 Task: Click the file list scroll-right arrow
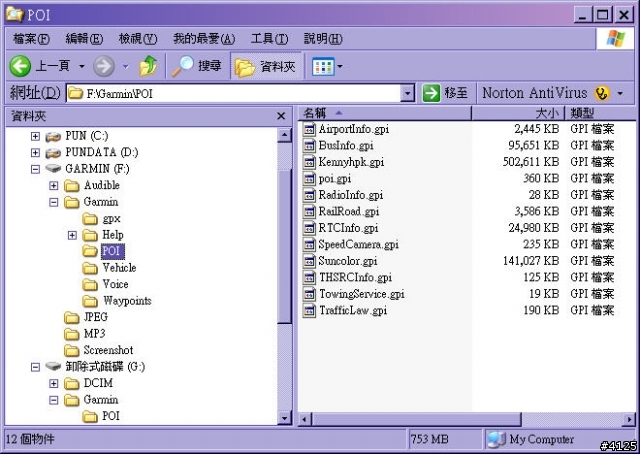tap(629, 419)
